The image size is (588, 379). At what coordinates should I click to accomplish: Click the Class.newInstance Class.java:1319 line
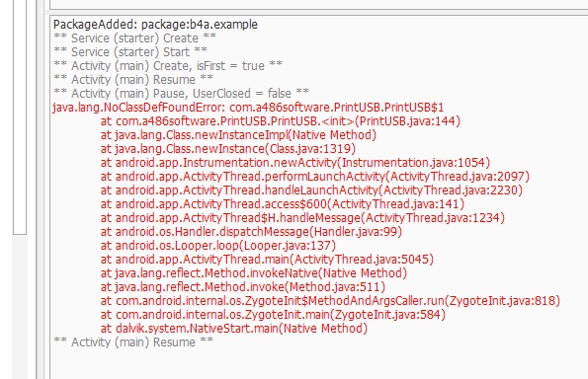[227, 149]
